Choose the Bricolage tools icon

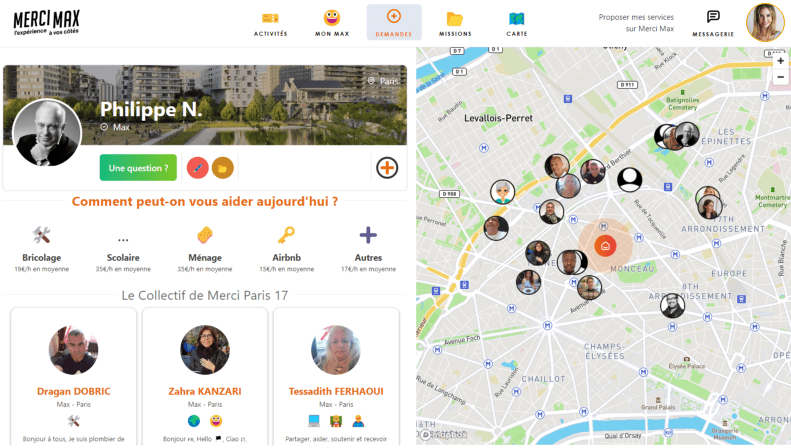[x=41, y=235]
